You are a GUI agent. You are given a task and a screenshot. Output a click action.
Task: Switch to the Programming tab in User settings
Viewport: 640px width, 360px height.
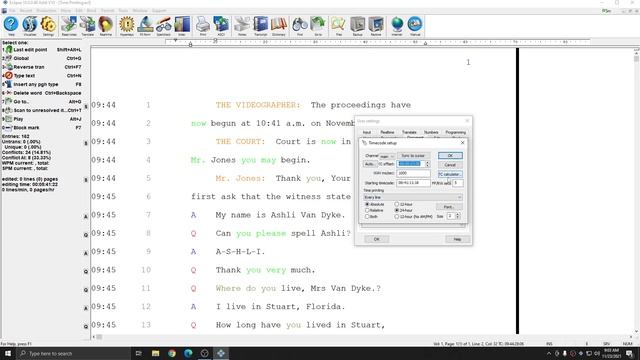(456, 132)
